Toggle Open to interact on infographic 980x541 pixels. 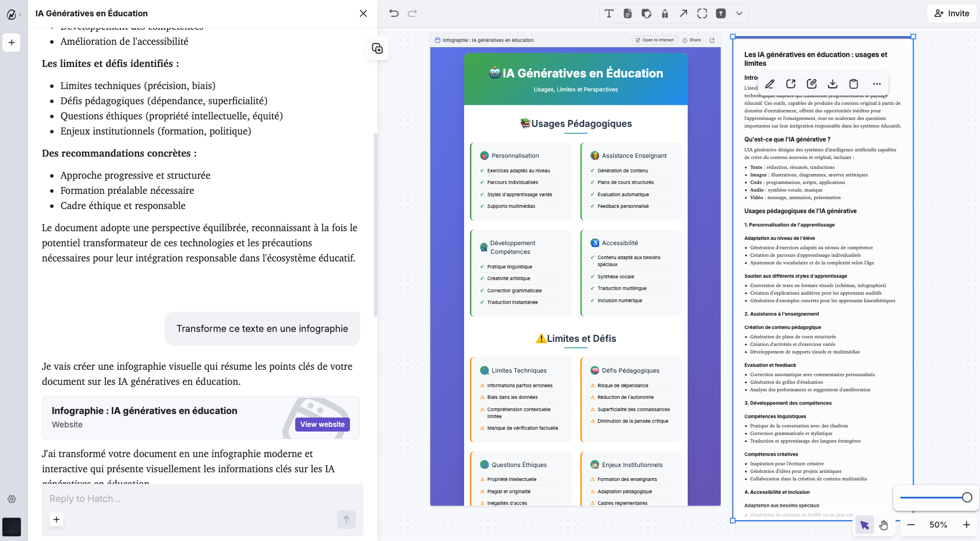pyautogui.click(x=654, y=40)
